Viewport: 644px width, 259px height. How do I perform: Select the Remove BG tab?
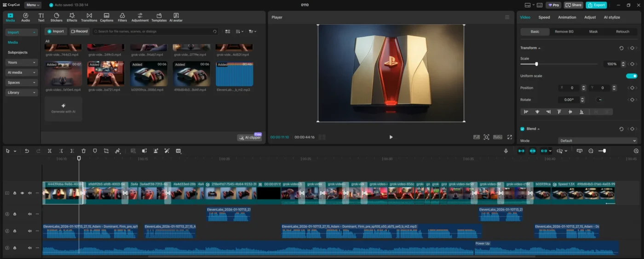(x=564, y=32)
